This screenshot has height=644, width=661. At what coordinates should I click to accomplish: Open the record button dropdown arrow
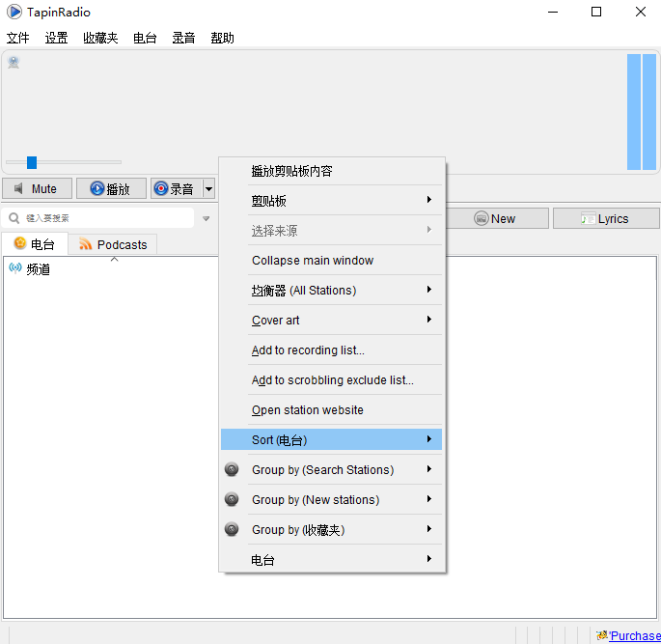(x=208, y=189)
